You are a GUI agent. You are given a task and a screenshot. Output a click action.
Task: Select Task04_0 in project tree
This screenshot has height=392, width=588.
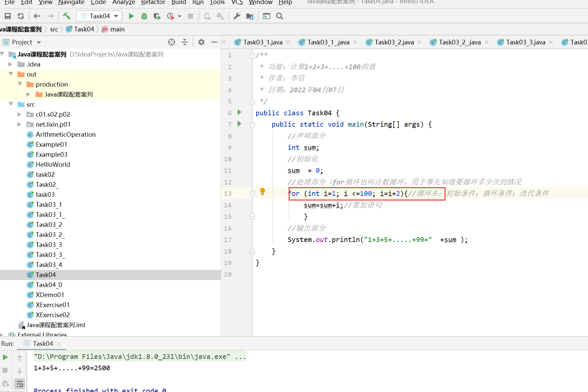click(49, 285)
